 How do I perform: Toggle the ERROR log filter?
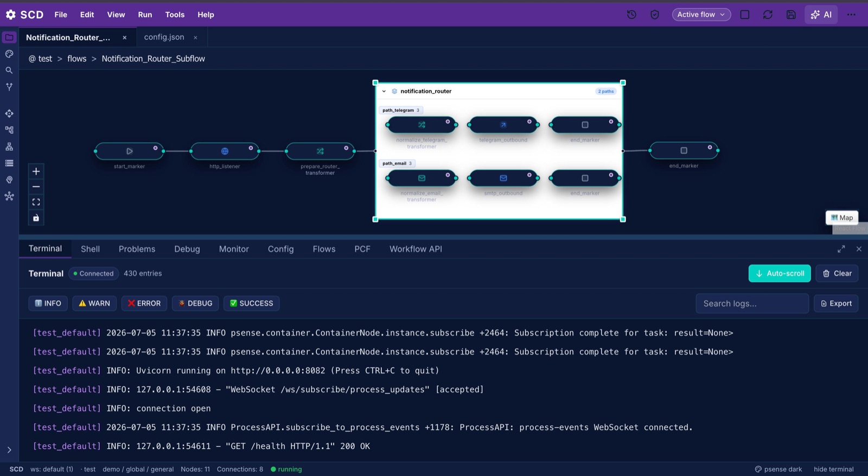pos(144,303)
